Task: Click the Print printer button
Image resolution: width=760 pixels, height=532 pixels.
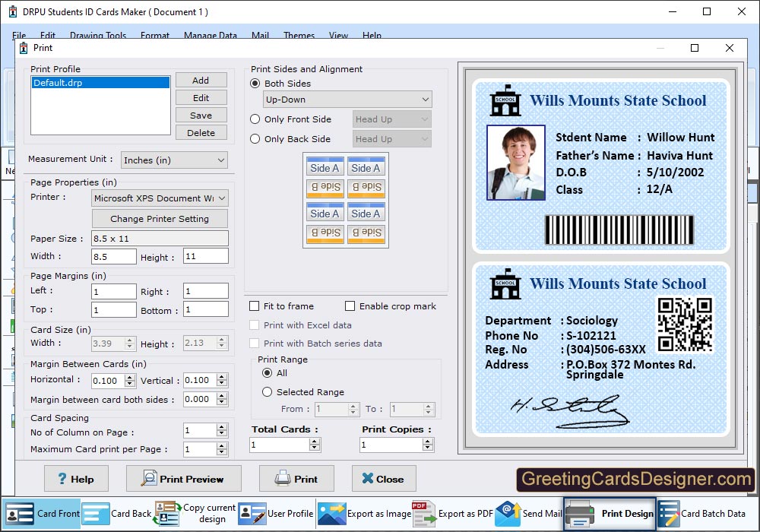Action: pyautogui.click(x=296, y=479)
